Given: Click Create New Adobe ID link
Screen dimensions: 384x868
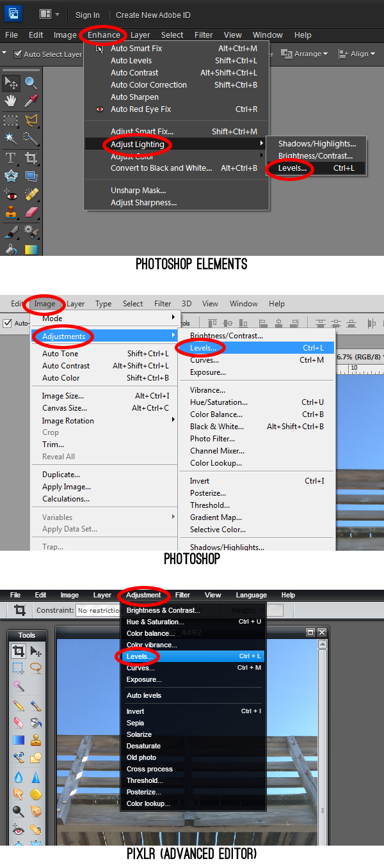Looking at the screenshot, I should (x=153, y=15).
